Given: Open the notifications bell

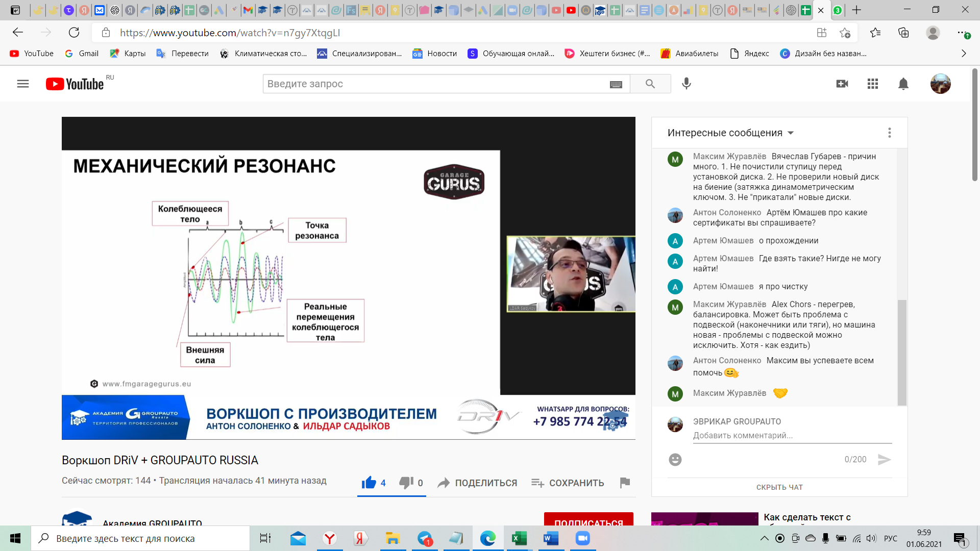Looking at the screenshot, I should pos(903,84).
